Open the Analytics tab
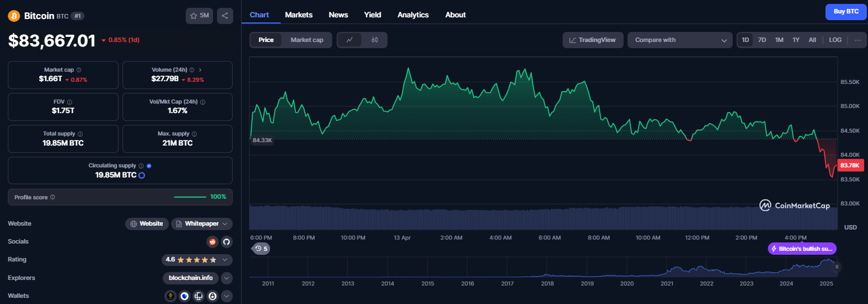This screenshot has height=304, width=868. [x=413, y=15]
